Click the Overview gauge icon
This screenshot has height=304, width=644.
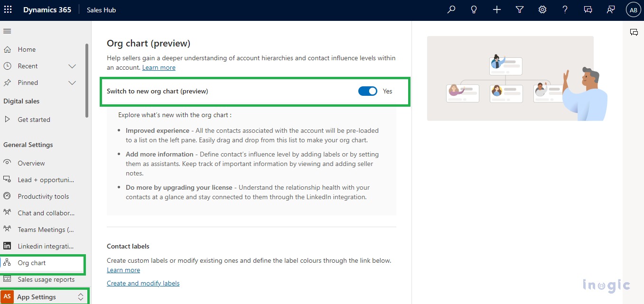[x=7, y=163]
